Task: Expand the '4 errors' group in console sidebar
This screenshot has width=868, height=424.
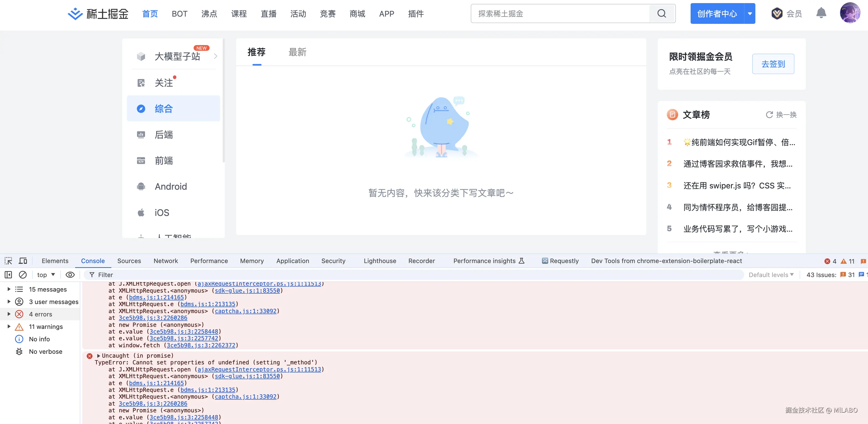Action: pyautogui.click(x=9, y=314)
